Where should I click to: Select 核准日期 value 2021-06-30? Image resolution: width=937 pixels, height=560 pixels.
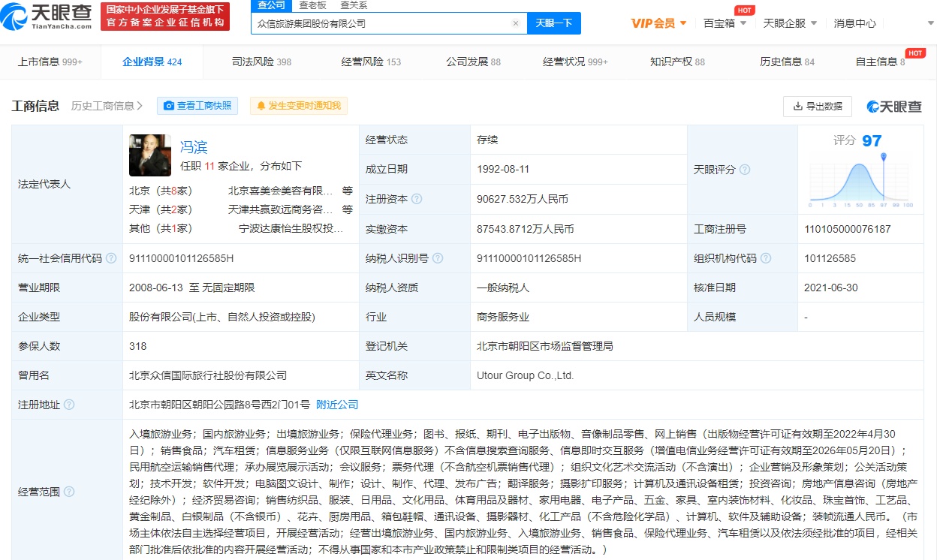click(831, 288)
